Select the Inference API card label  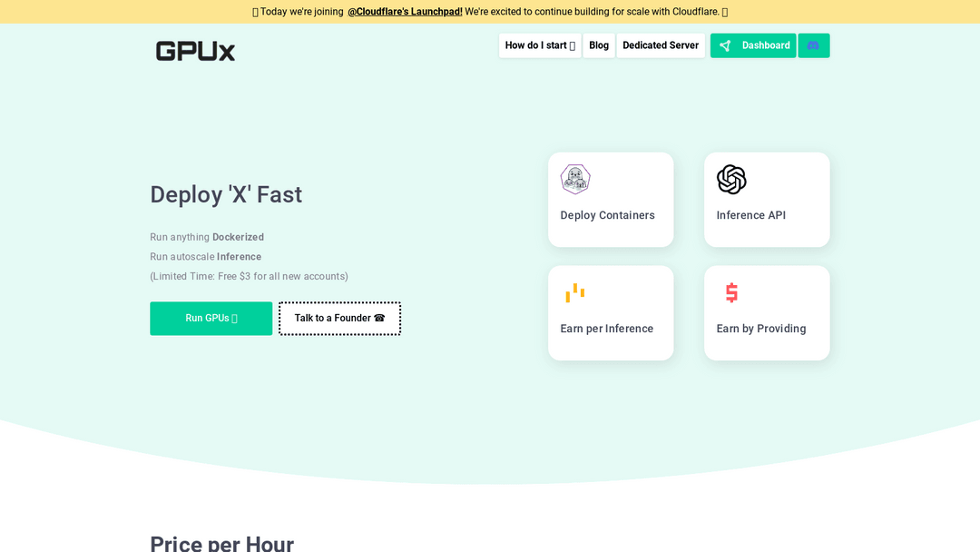750,215
